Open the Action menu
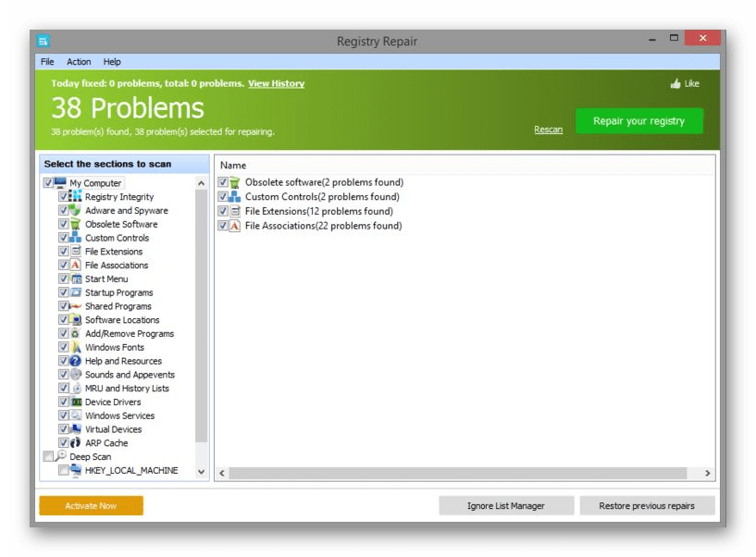 click(79, 62)
